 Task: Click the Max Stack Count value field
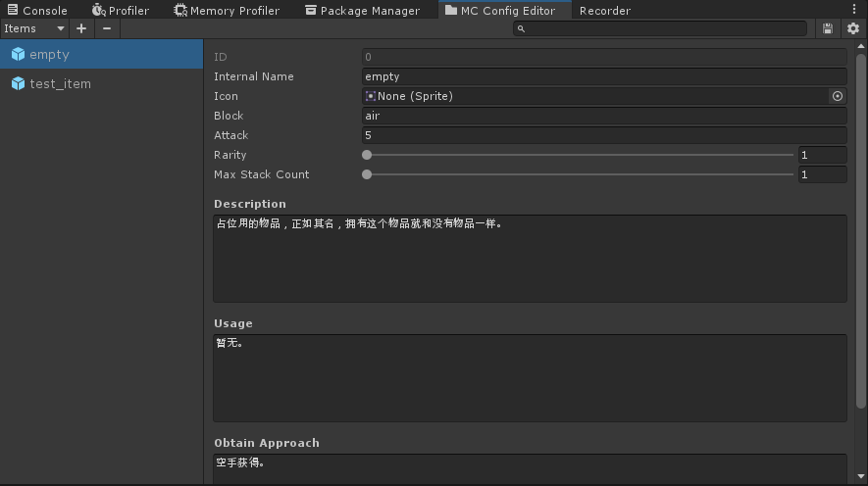(822, 174)
